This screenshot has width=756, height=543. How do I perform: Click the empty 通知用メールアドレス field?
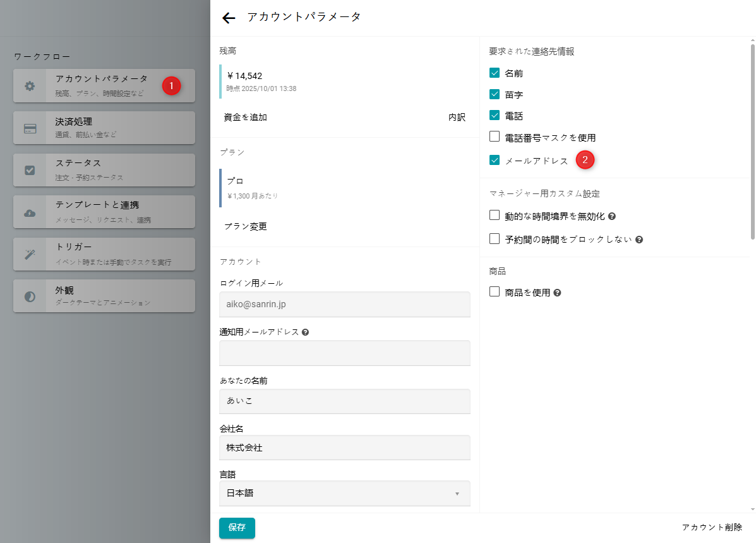(x=345, y=353)
